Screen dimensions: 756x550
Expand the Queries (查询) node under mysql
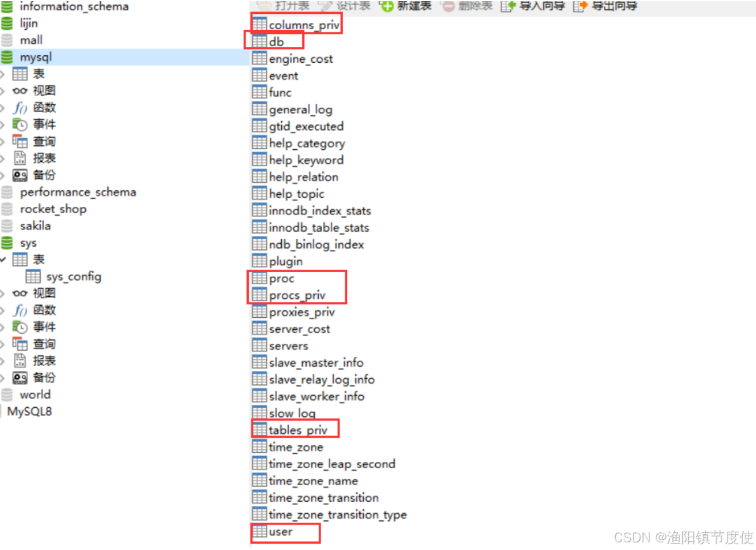click(3, 141)
